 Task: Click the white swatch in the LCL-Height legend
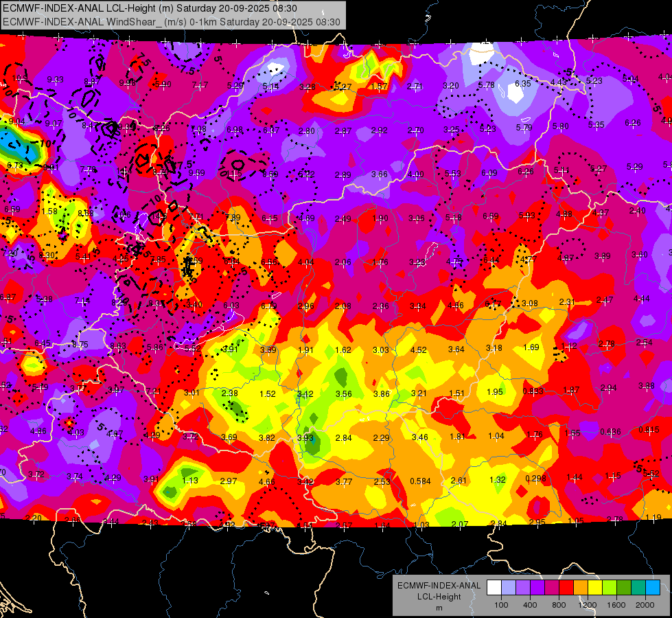click(x=494, y=588)
